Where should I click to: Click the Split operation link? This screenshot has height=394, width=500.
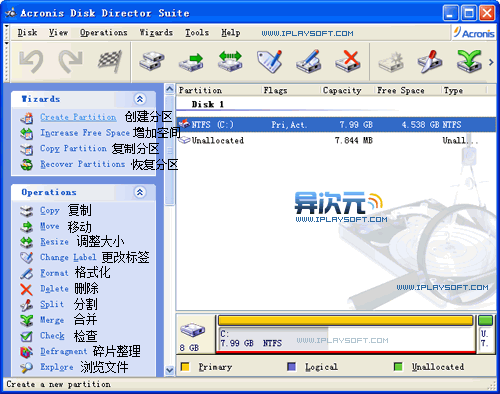[x=52, y=304]
